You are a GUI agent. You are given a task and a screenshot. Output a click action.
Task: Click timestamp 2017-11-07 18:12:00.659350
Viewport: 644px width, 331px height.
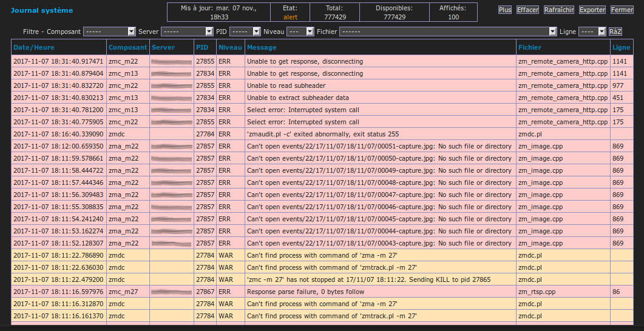click(x=58, y=147)
